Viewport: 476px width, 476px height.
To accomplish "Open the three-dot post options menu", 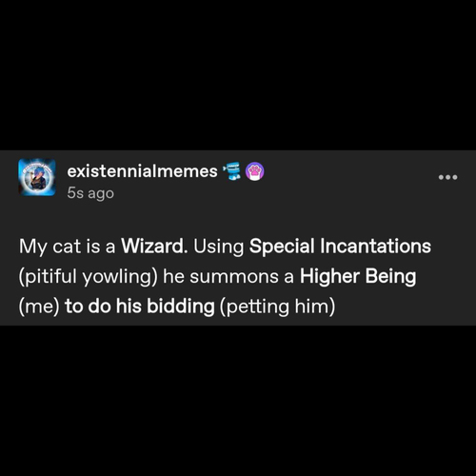I will click(x=447, y=177).
